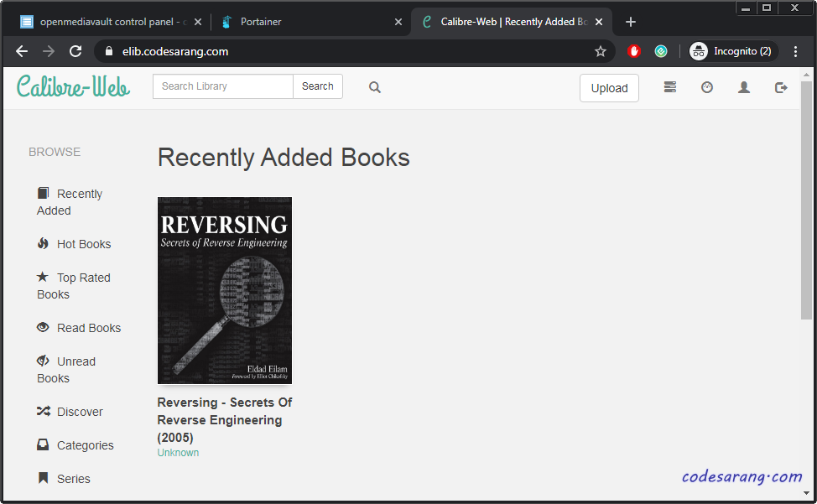The width and height of the screenshot is (817, 504).
Task: Click the address bar URL elib.codesarang.com
Action: click(175, 51)
